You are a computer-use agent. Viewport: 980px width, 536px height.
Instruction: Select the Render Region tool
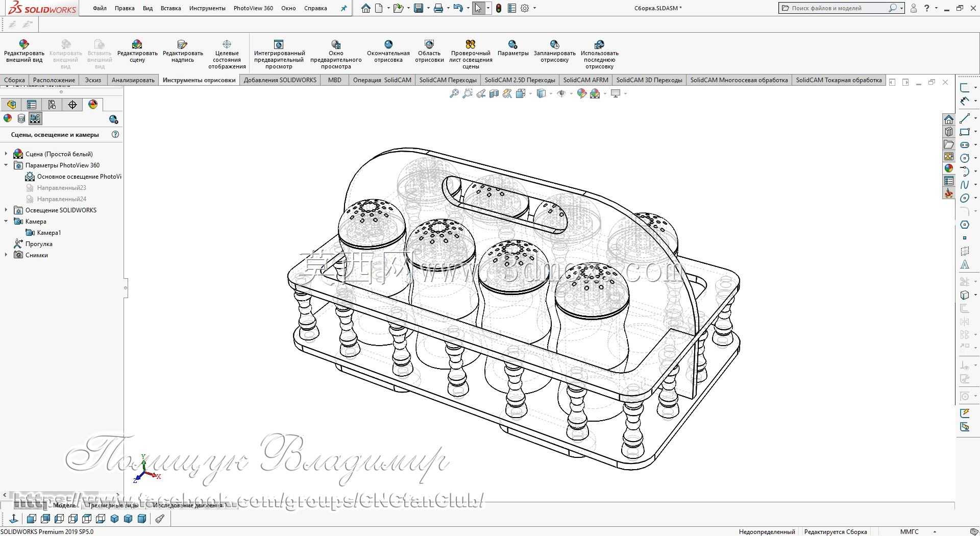[429, 44]
